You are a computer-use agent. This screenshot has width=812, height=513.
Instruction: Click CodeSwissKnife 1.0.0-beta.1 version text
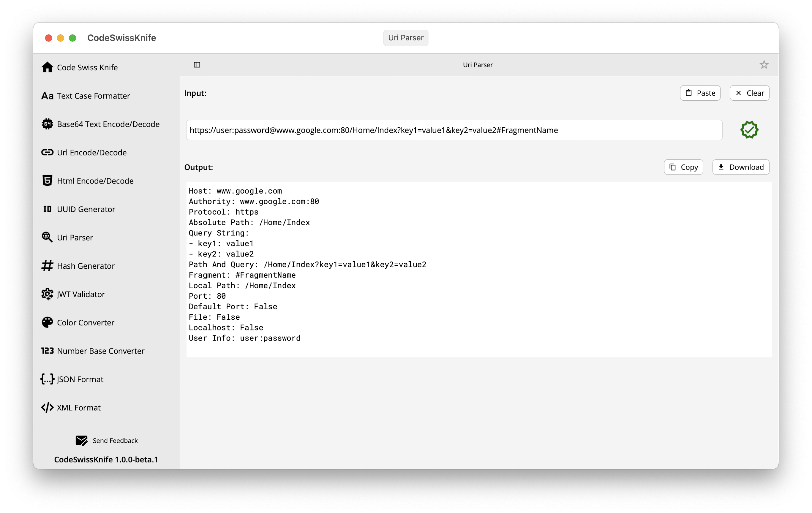106,459
